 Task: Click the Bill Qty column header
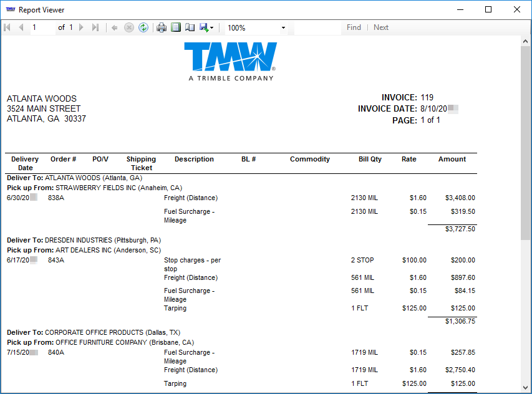coord(370,159)
